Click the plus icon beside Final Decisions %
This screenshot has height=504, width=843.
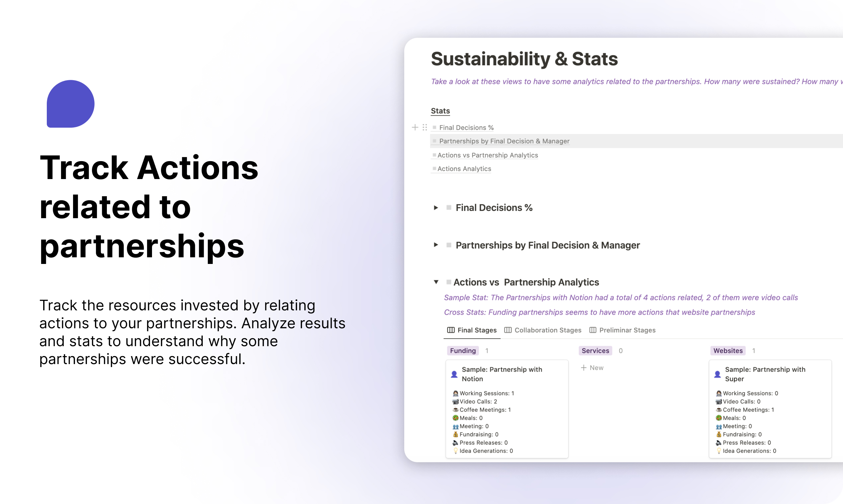coord(415,127)
